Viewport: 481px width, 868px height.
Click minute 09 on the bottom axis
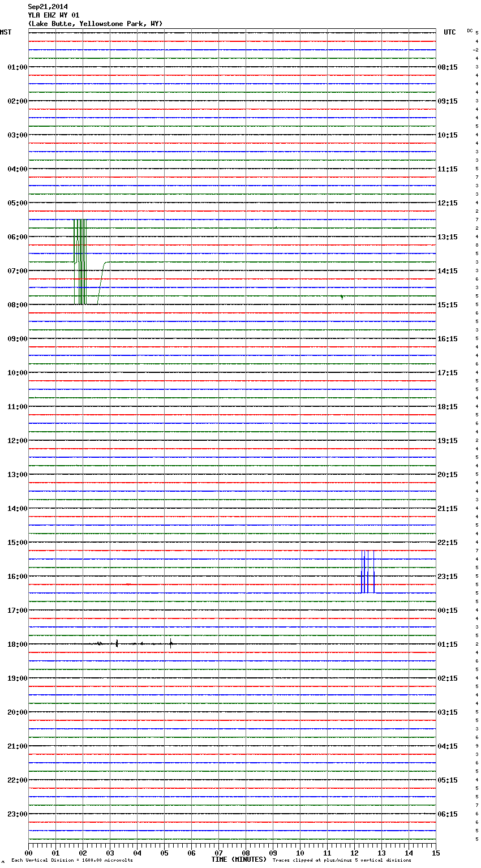273,853
